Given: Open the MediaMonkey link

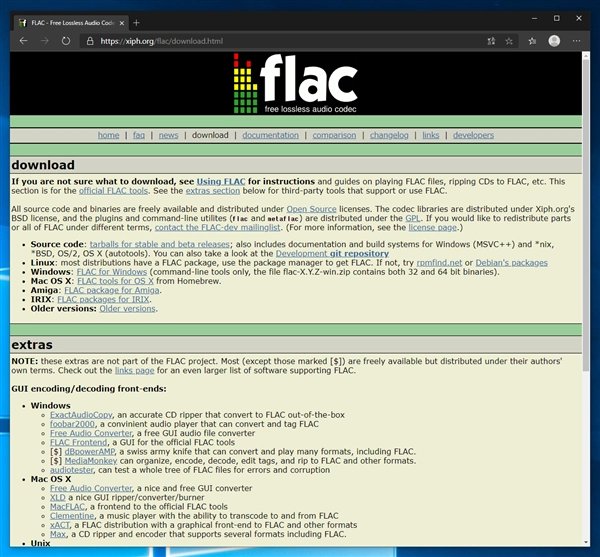Looking at the screenshot, I should pyautogui.click(x=91, y=461).
